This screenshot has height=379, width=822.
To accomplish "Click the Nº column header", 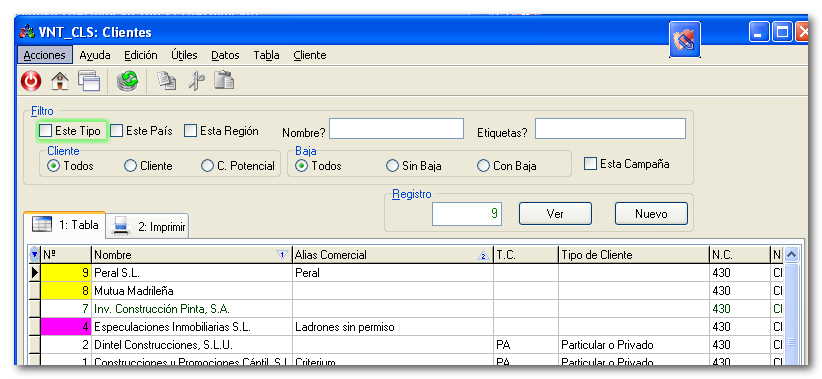I will 66,255.
